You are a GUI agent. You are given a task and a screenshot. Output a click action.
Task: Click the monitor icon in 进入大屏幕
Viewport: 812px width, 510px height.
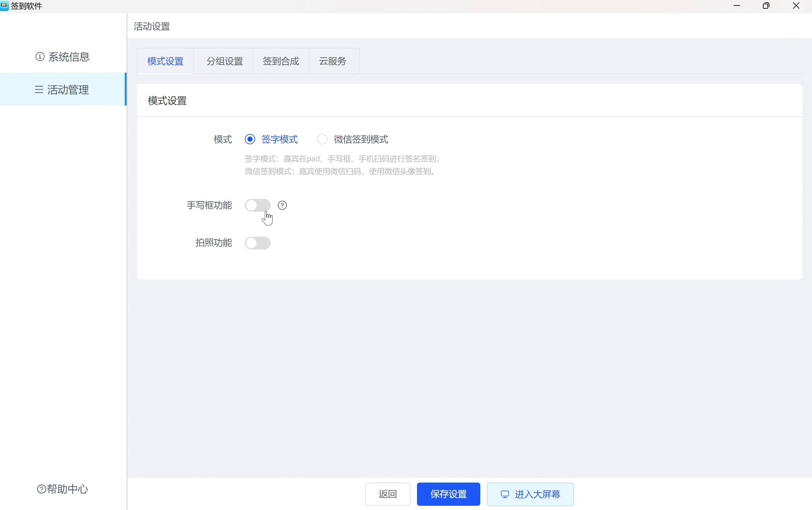tap(505, 494)
